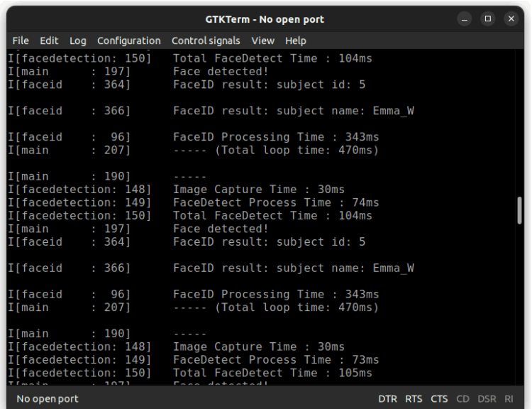This screenshot has width=532, height=409.
Task: Click the CTS status indicator
Action: click(439, 399)
